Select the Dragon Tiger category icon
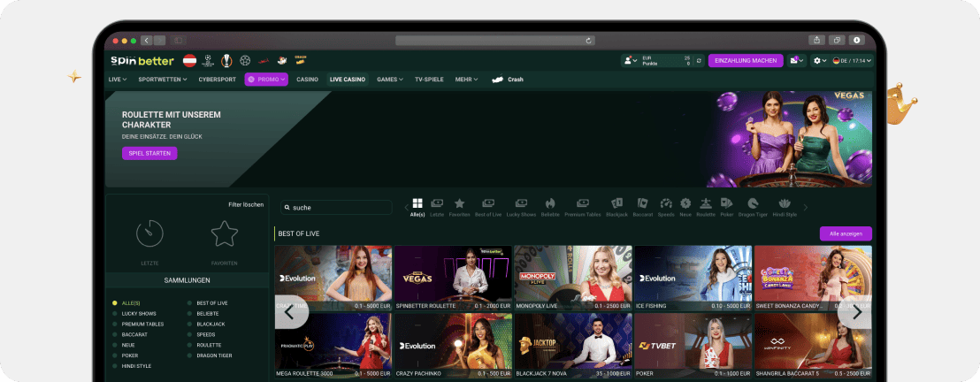Viewport: 980px width, 382px height. click(752, 204)
